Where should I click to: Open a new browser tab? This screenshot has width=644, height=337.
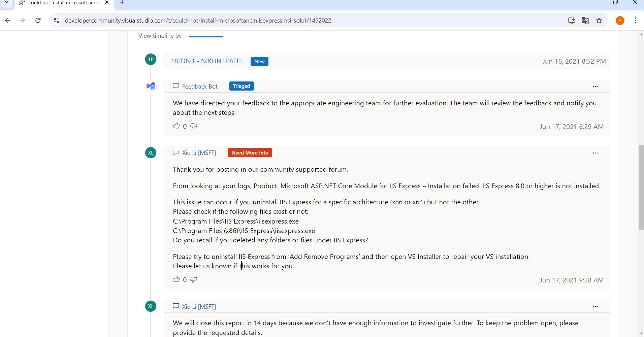[x=122, y=3]
